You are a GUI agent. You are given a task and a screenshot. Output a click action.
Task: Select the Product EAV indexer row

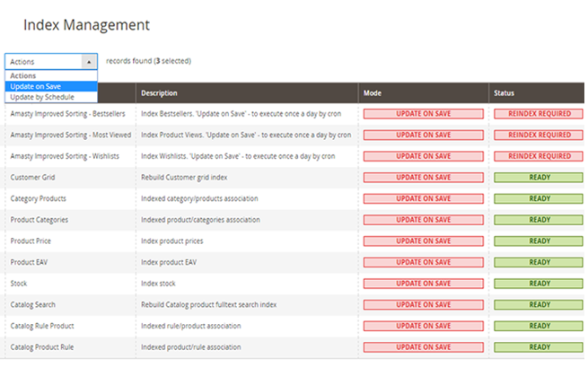[30, 262]
